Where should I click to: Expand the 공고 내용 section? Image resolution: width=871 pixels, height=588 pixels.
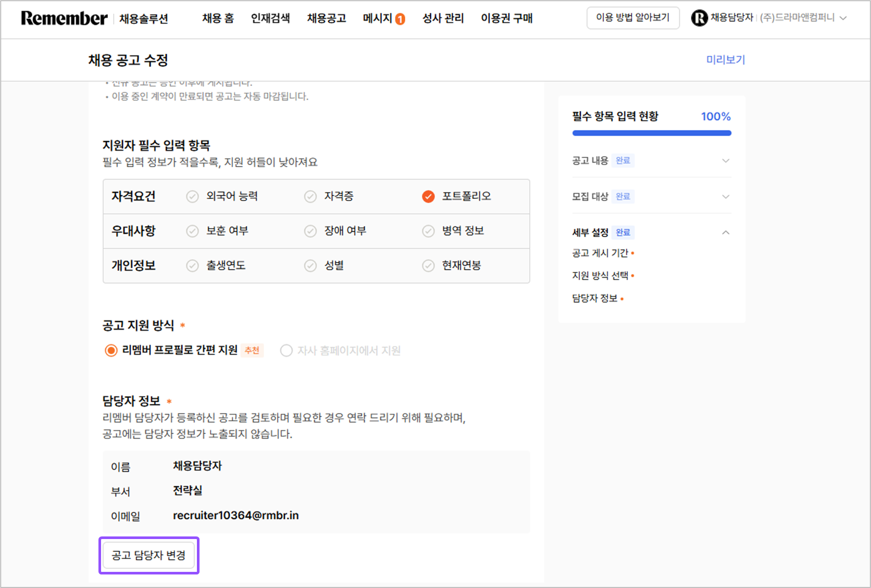click(x=726, y=160)
